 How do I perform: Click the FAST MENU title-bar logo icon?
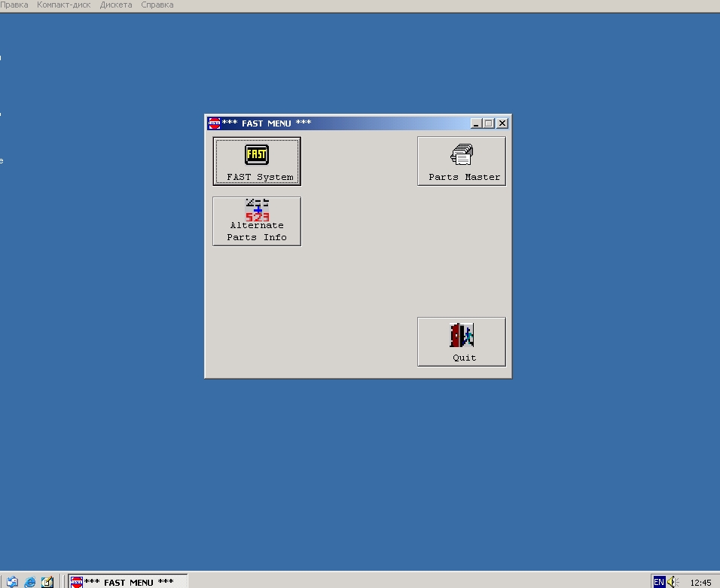[214, 123]
